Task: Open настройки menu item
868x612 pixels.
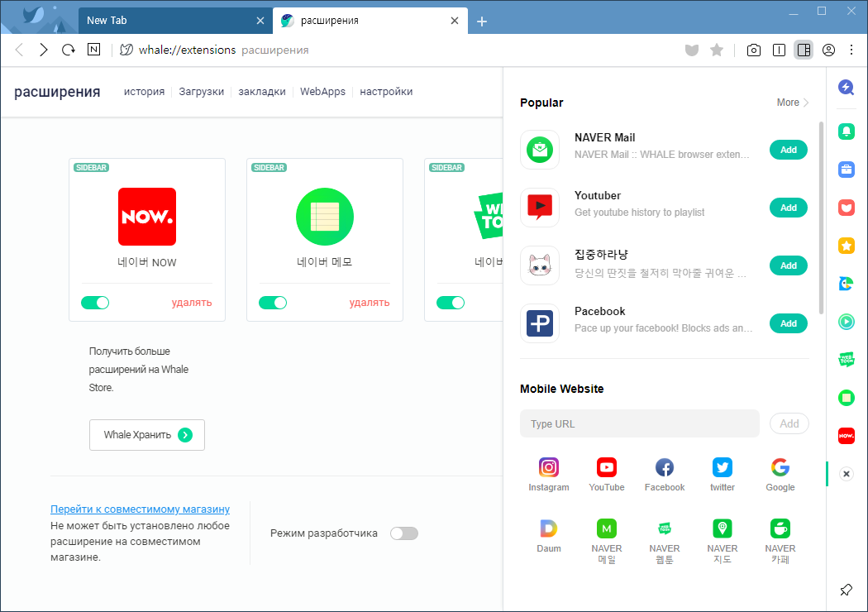Action: click(386, 91)
